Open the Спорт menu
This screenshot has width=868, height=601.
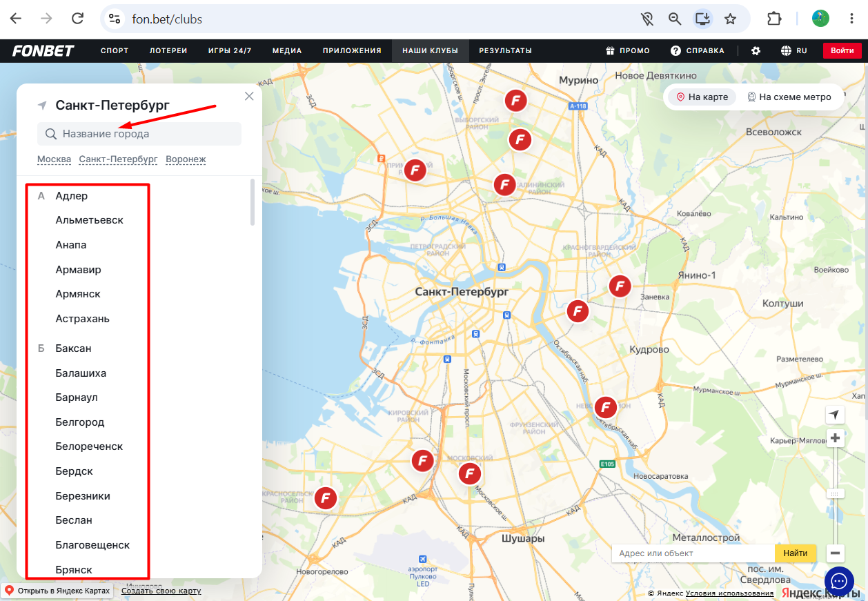(115, 50)
